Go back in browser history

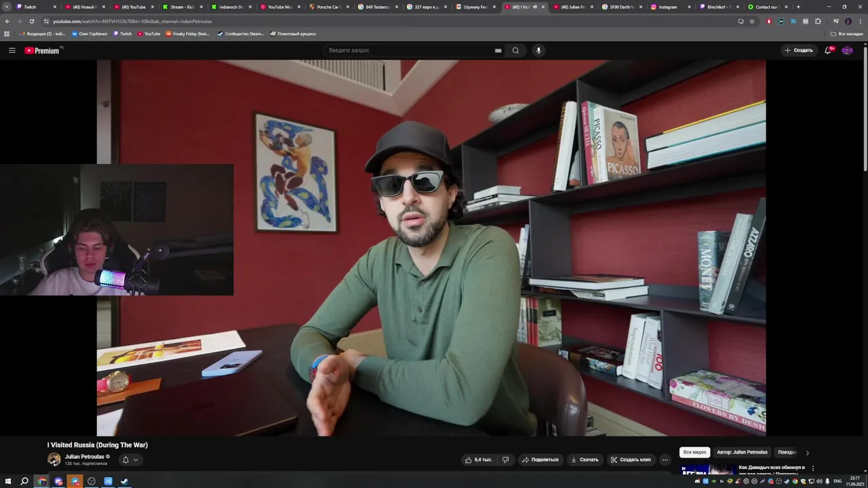(x=7, y=21)
